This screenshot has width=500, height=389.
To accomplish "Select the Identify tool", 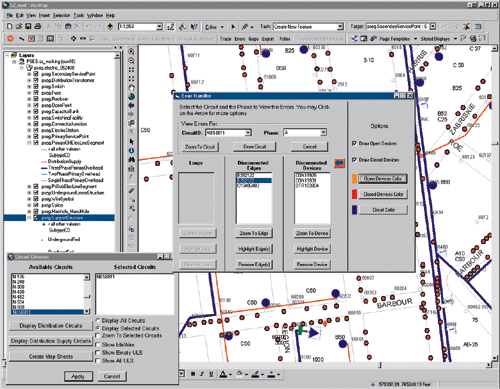I will pyautogui.click(x=131, y=151).
